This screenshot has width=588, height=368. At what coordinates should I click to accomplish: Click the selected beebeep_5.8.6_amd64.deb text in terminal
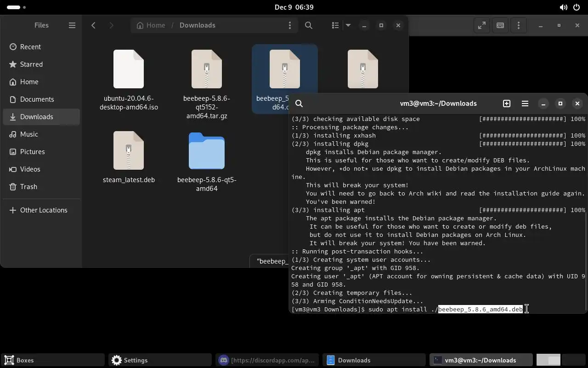(481, 310)
